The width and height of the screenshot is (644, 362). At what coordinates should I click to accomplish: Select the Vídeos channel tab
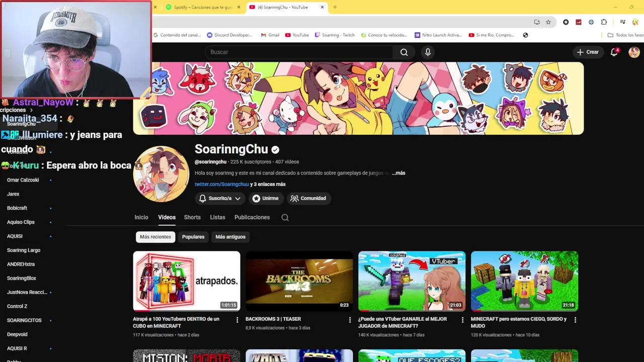point(167,217)
